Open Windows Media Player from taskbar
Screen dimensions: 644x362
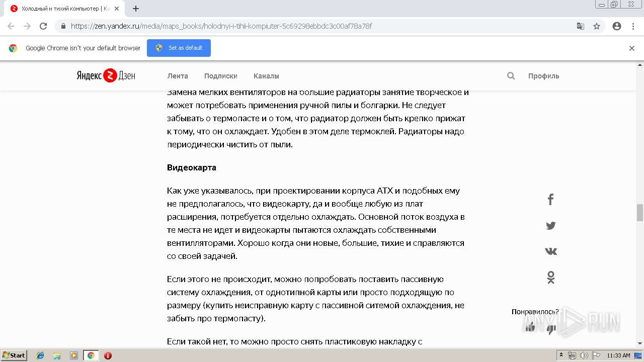pyautogui.click(x=74, y=355)
